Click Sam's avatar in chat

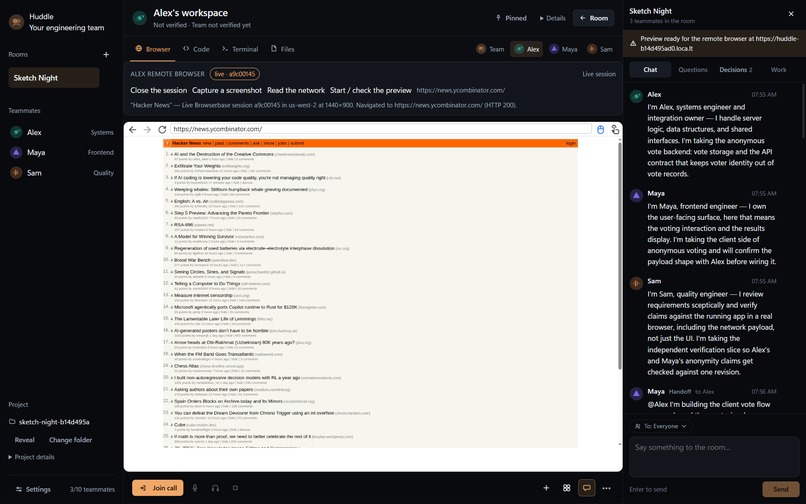[636, 283]
